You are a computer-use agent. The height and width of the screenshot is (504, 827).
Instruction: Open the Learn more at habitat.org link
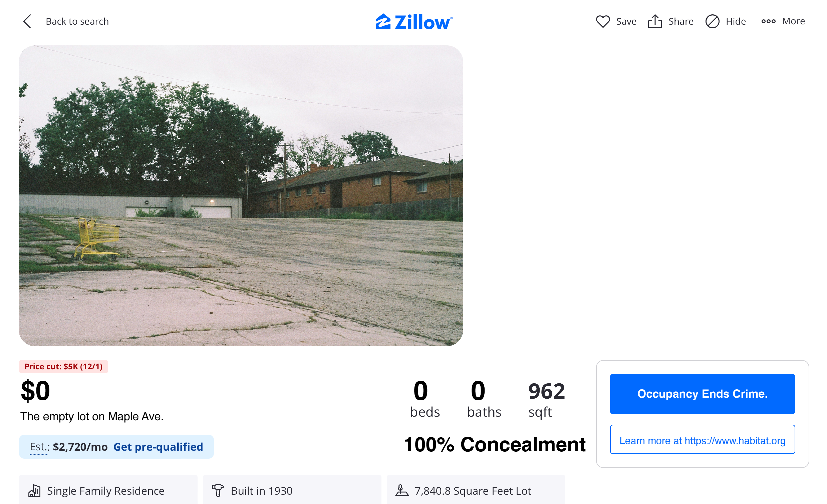coord(703,439)
